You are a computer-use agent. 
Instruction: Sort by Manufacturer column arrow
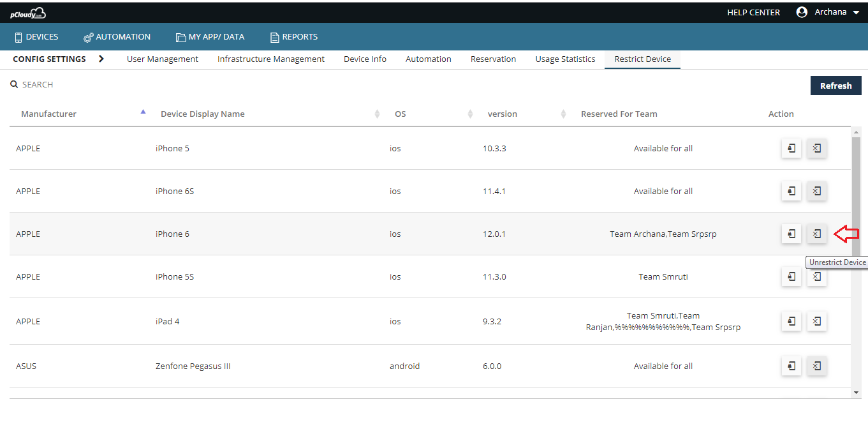[143, 112]
